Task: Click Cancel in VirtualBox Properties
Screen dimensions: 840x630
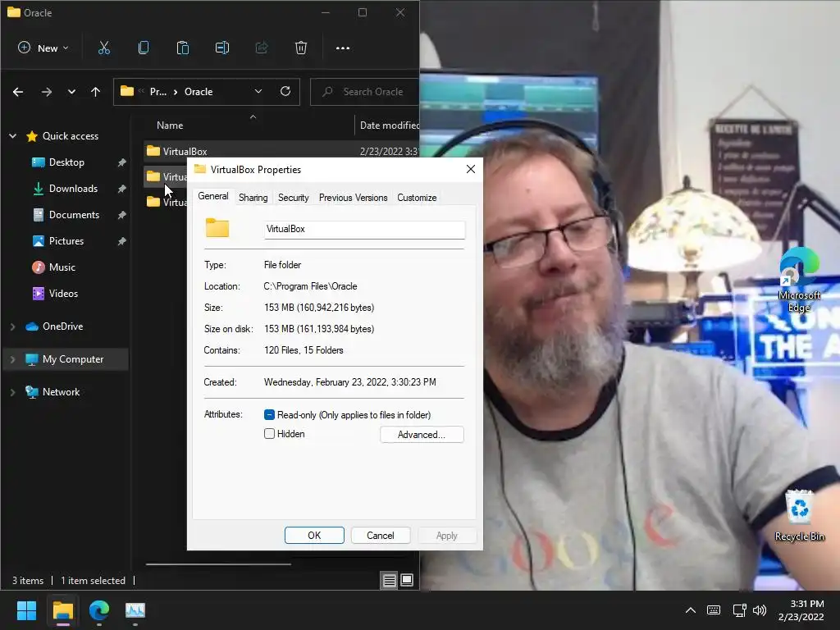Action: 381,535
